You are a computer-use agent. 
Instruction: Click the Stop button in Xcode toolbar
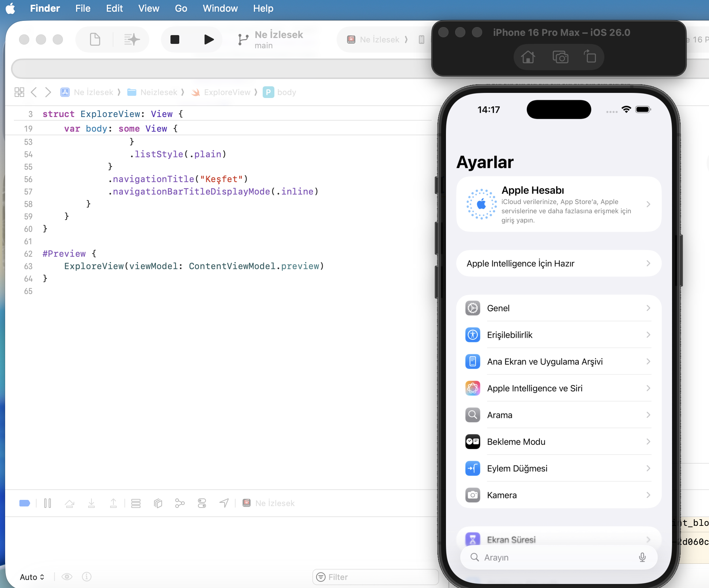coord(175,39)
